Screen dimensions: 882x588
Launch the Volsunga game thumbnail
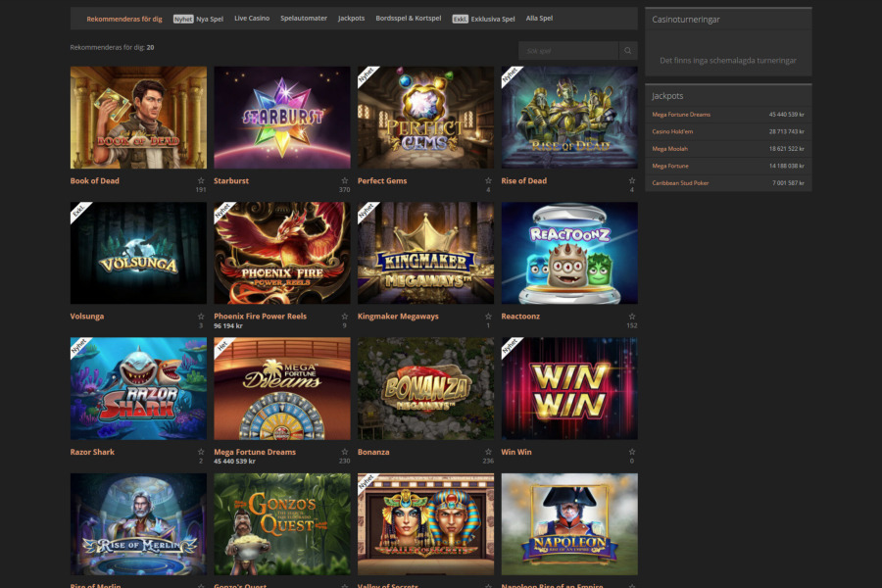pyautogui.click(x=138, y=253)
